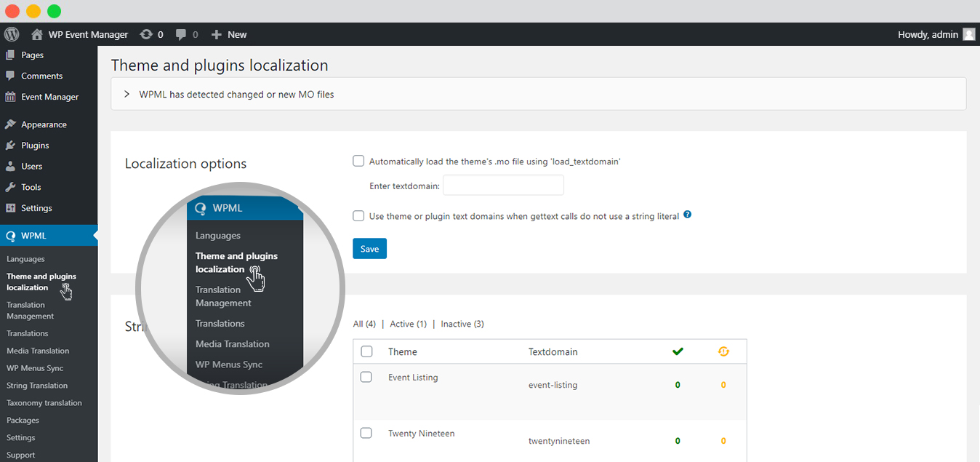The height and width of the screenshot is (462, 980).
Task: Click the Save button
Action: click(369, 249)
